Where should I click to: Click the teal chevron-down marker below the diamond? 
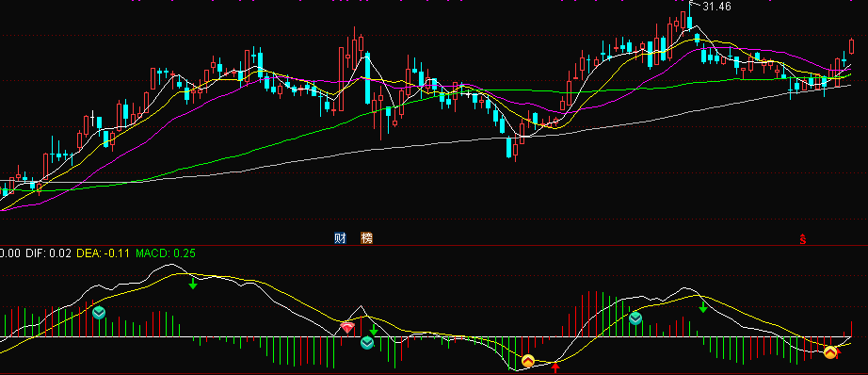(367, 343)
